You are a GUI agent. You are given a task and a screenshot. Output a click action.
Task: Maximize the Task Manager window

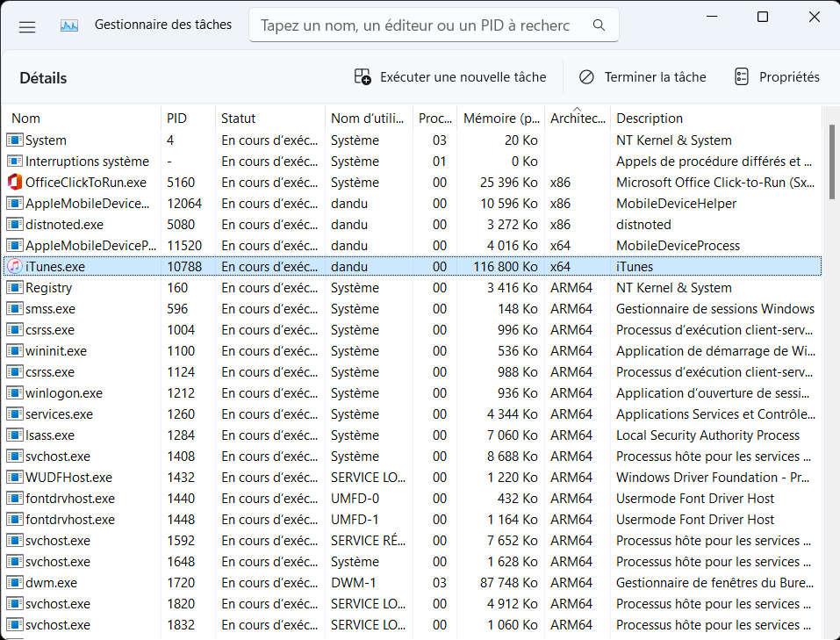tap(763, 18)
